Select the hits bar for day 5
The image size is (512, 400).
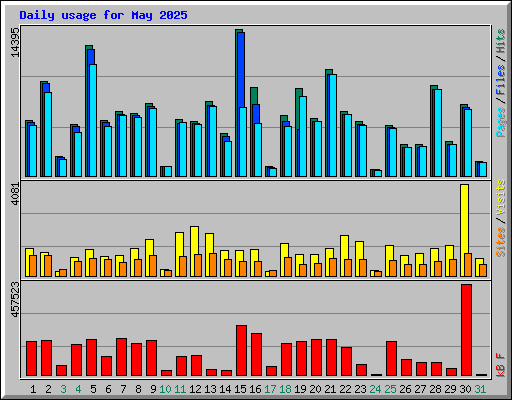[88, 111]
